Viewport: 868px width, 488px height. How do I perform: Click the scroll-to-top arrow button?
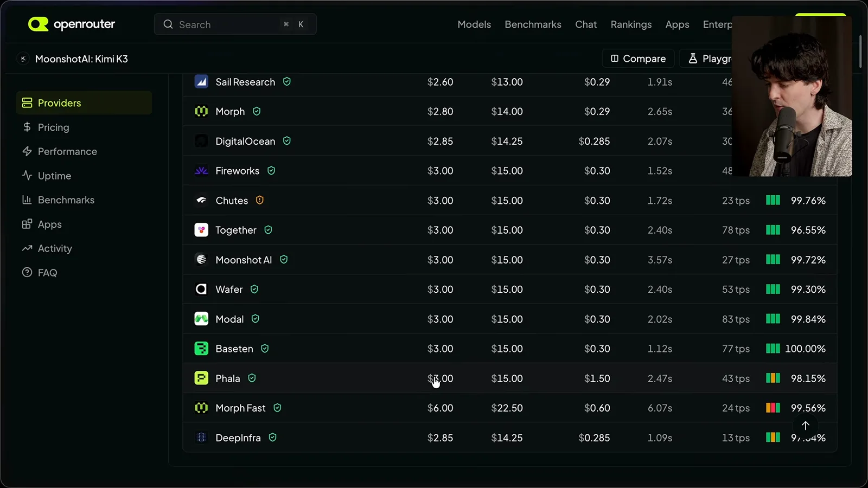point(806,426)
